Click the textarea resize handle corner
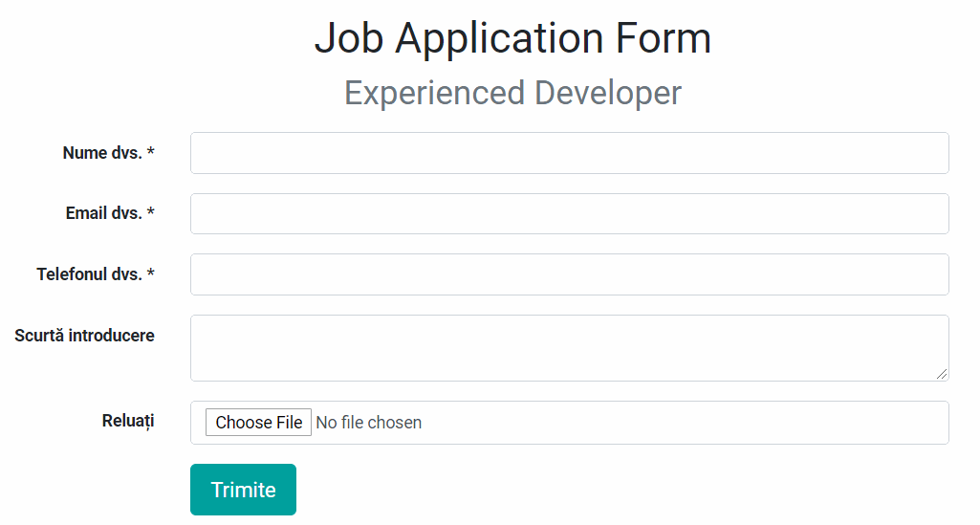Viewport: 980px width, 525px height. (x=942, y=374)
